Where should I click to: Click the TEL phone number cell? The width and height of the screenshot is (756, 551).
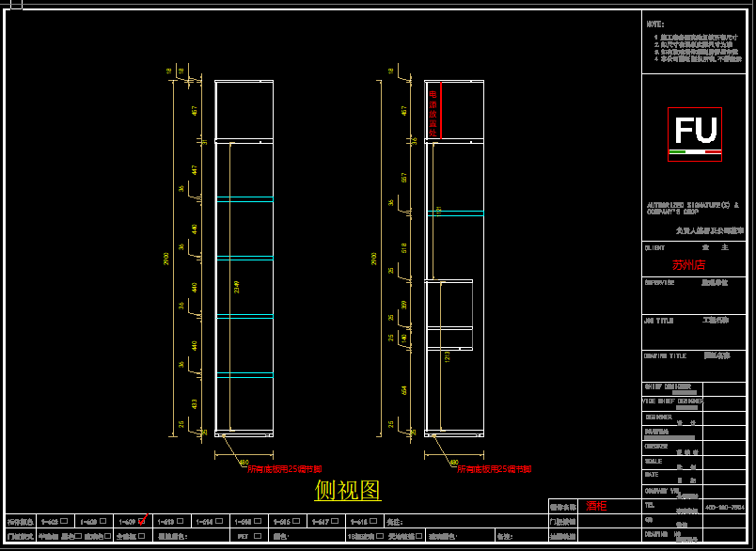pyautogui.click(x=724, y=506)
